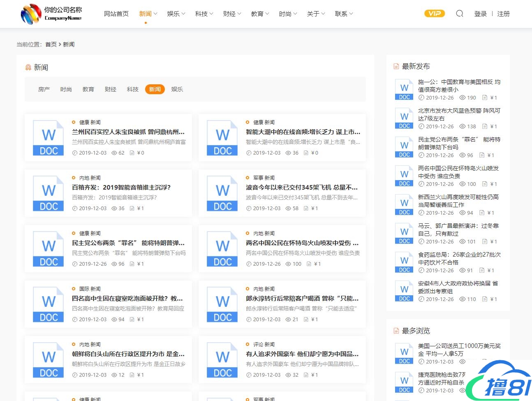Open article 百箱齐发：2019智能音箱谁主沉浮?

[121, 188]
